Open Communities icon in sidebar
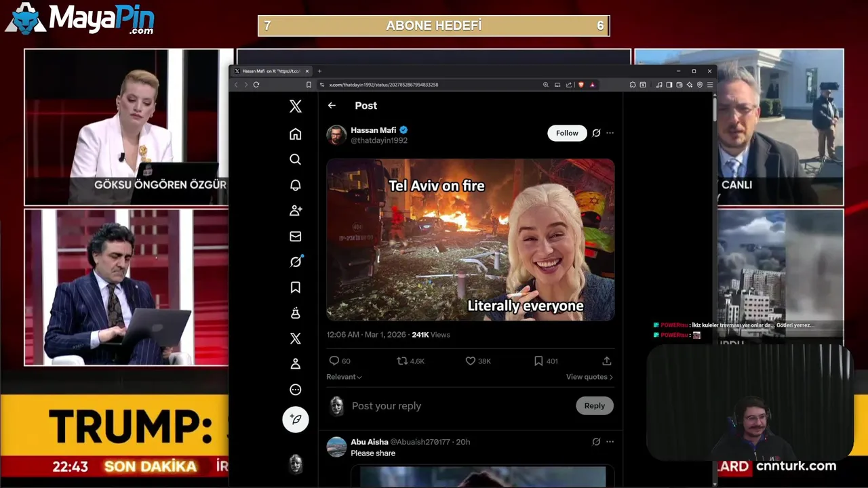This screenshot has width=868, height=488. coord(295,313)
